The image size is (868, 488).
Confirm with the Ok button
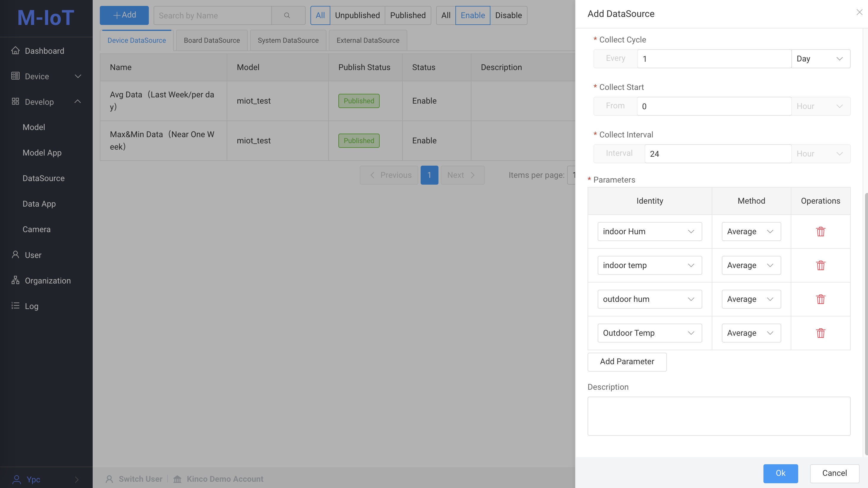tap(780, 473)
